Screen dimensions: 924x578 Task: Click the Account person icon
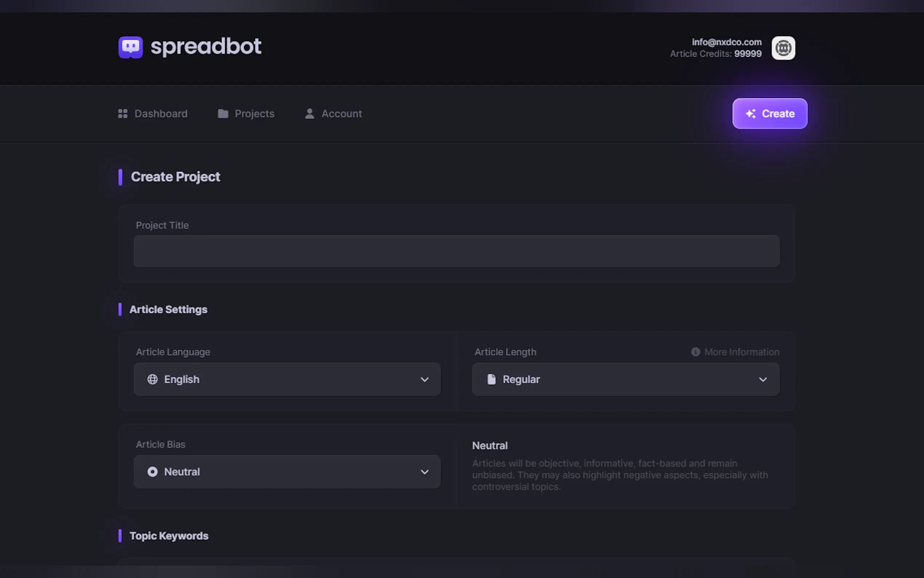tap(310, 114)
